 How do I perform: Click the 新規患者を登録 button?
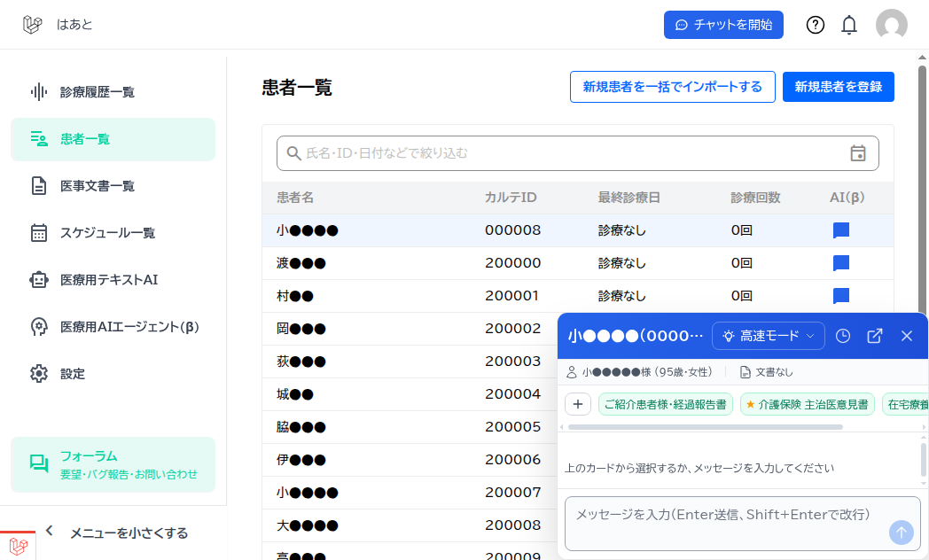point(838,86)
